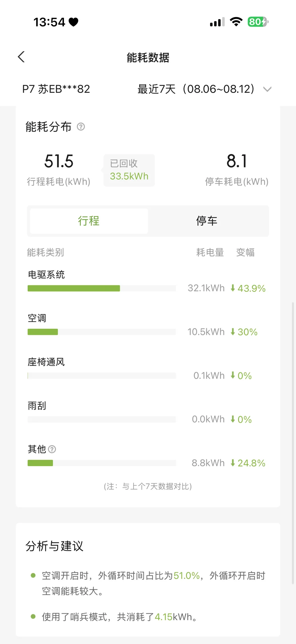Tap the 51.5 行程耗电 value
This screenshot has height=644, width=296.
pyautogui.click(x=59, y=161)
